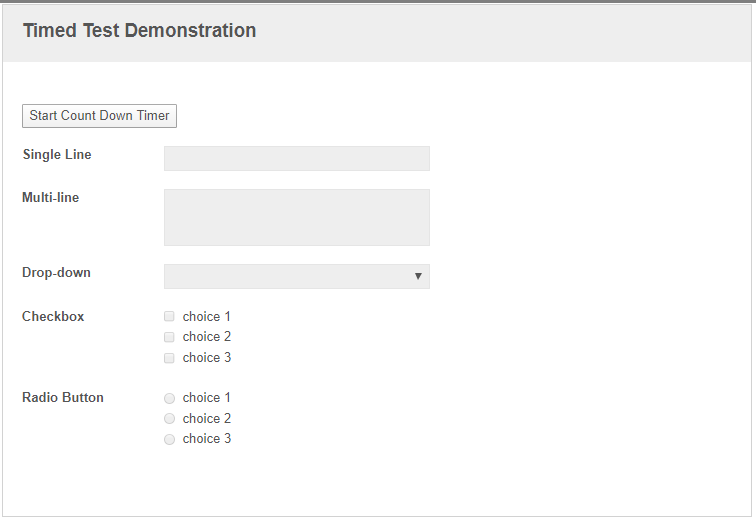Tick the Checkbox choice 2 box
The height and width of the screenshot is (522, 756).
tap(169, 337)
